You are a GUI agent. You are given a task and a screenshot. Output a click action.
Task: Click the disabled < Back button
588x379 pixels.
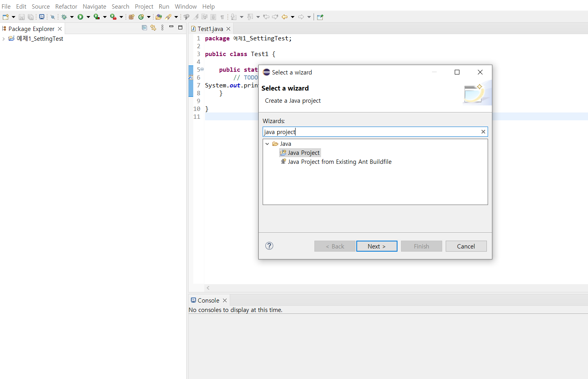pyautogui.click(x=335, y=246)
